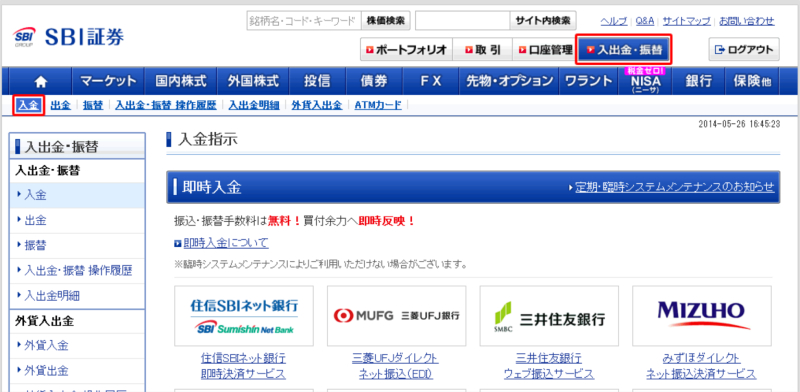The width and height of the screenshot is (800, 392).
Task: Open the 即時入金について link
Action: 226,243
